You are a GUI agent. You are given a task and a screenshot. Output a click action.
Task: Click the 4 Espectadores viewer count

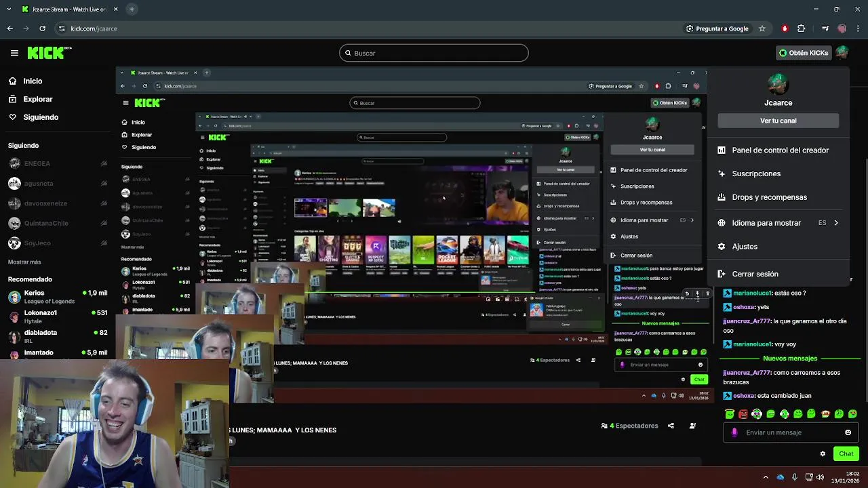click(x=630, y=426)
